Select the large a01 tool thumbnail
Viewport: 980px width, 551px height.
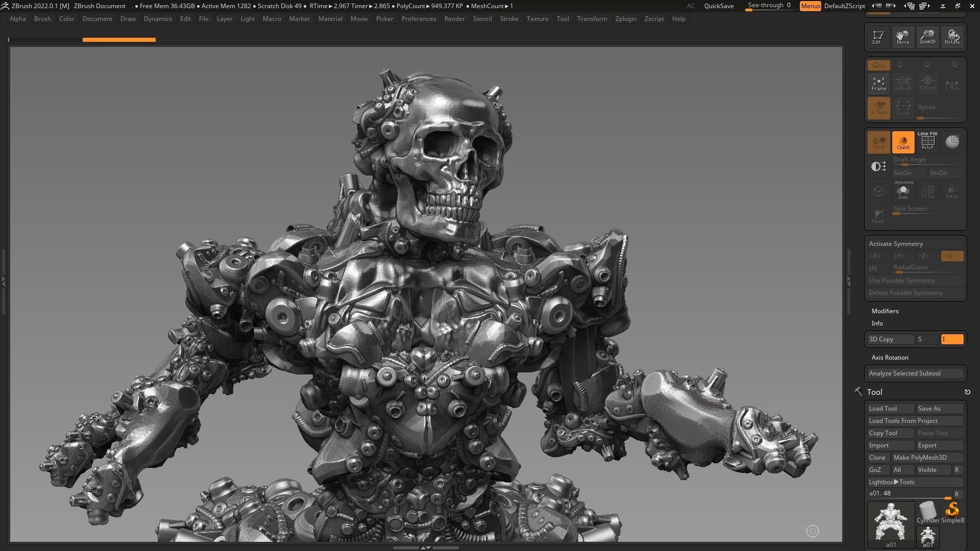coord(891,524)
